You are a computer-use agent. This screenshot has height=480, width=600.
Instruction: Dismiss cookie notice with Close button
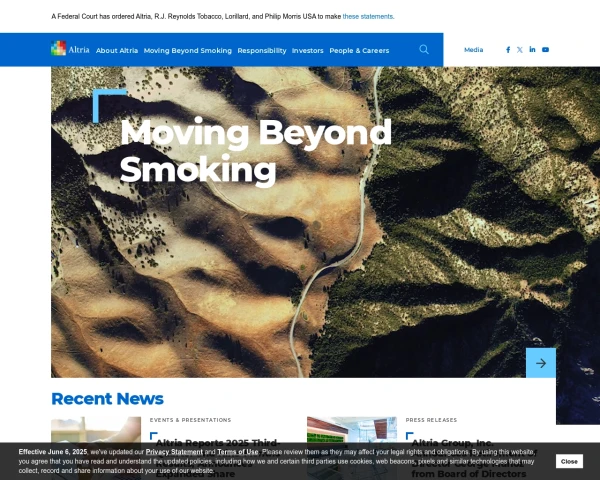click(569, 461)
